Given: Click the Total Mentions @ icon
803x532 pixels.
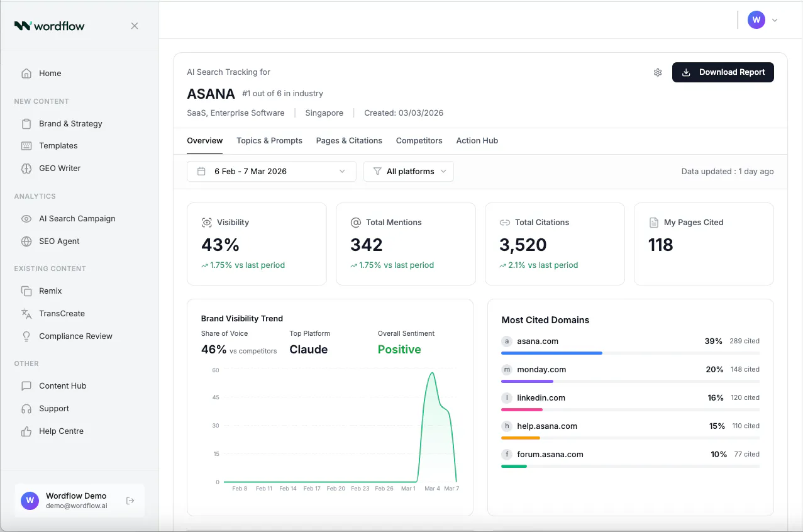Looking at the screenshot, I should (x=355, y=222).
